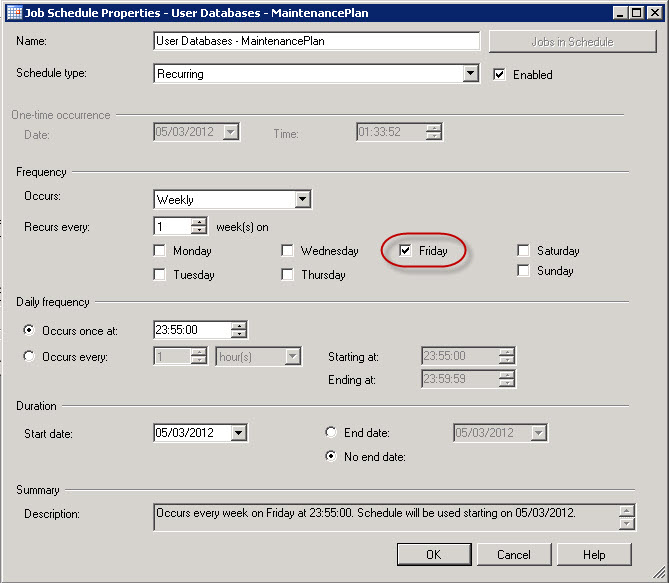Check the Monday checkbox
The image size is (669, 583).
(160, 251)
